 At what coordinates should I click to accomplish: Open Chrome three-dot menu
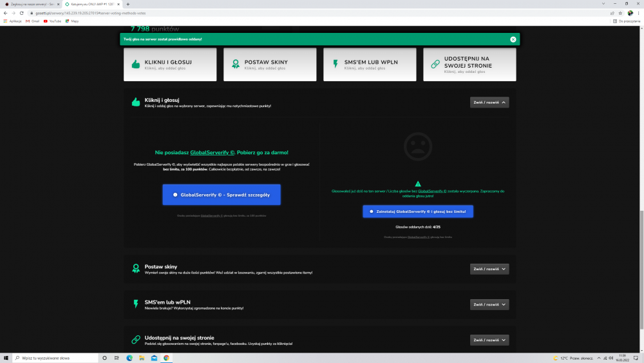coord(639,13)
